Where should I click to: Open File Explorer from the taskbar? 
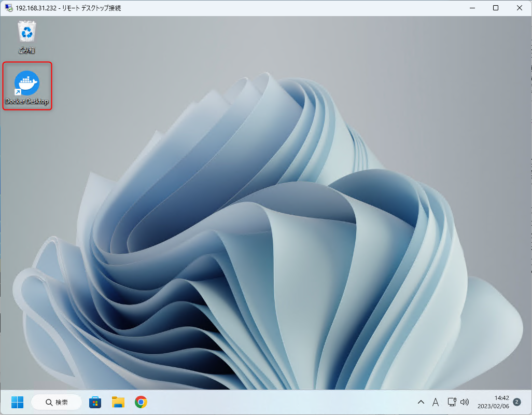[118, 402]
